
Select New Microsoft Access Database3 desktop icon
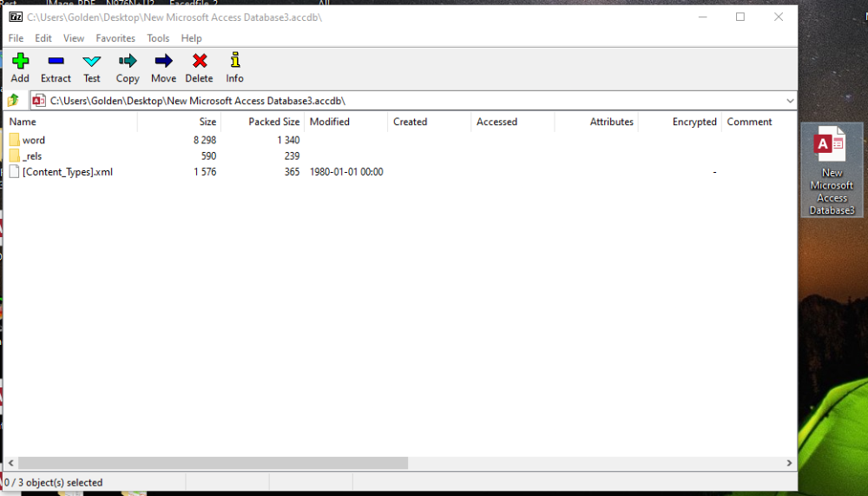point(832,169)
